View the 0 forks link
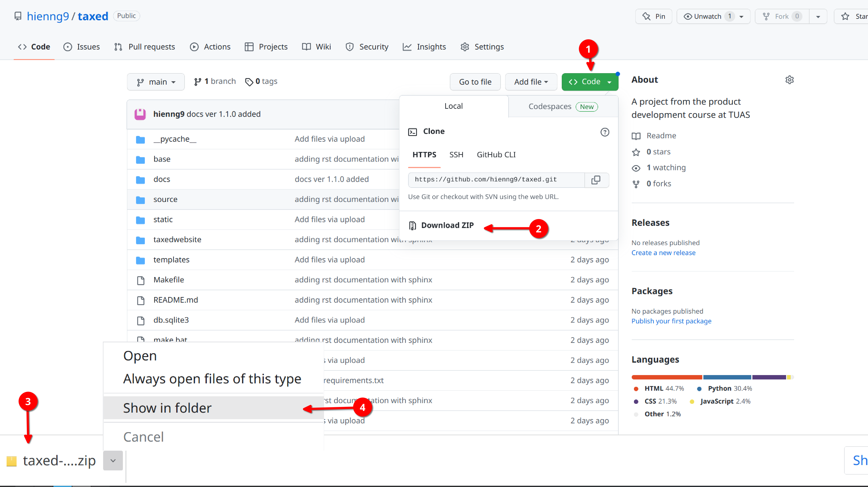This screenshot has width=868, height=487. coord(659,184)
